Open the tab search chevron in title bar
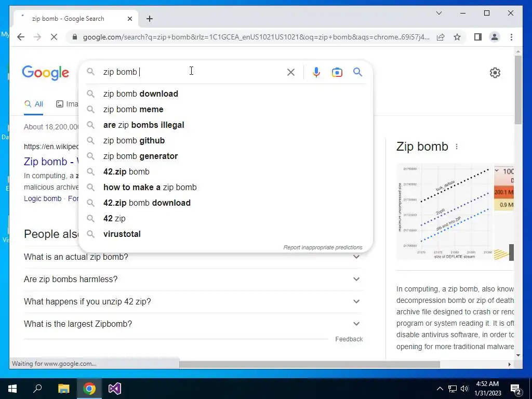 (438, 13)
